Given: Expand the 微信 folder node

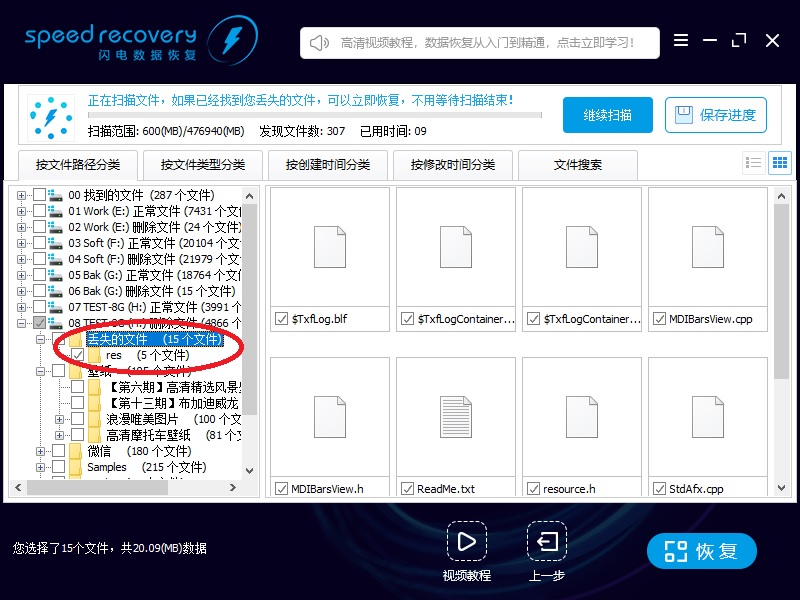Looking at the screenshot, I should tap(41, 451).
